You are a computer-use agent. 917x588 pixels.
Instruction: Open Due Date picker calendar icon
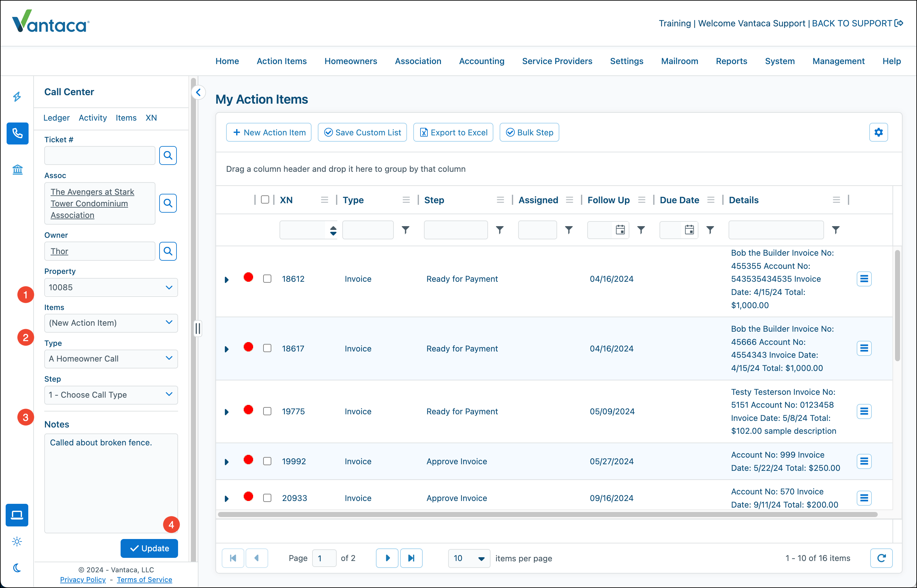[689, 230]
